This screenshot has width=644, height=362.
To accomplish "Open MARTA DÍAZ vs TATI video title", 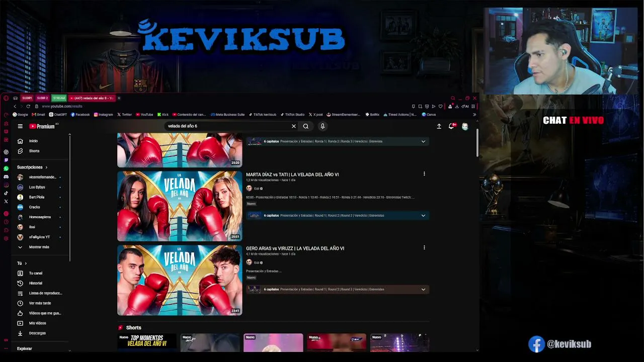I will [292, 174].
